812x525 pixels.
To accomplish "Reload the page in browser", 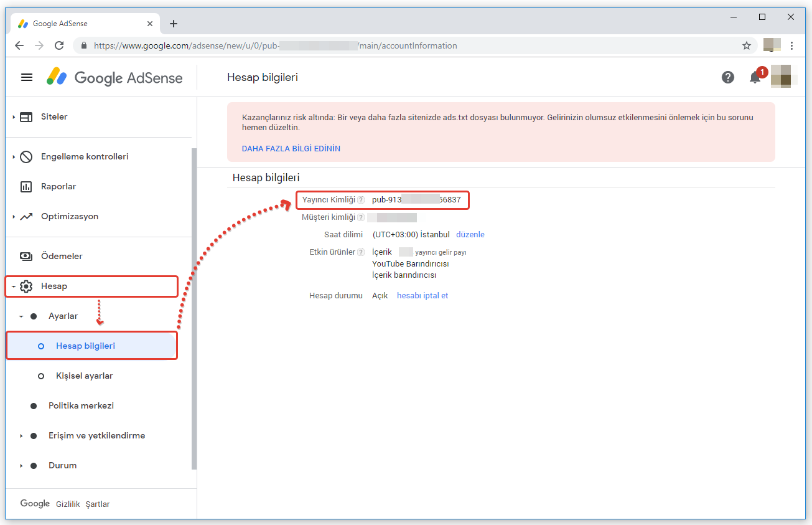I will pyautogui.click(x=59, y=45).
